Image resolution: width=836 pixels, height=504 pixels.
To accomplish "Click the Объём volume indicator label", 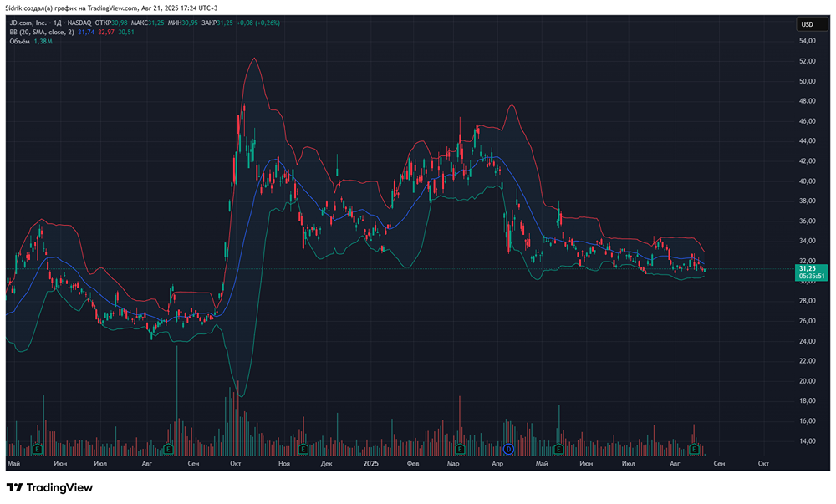I will (x=20, y=41).
